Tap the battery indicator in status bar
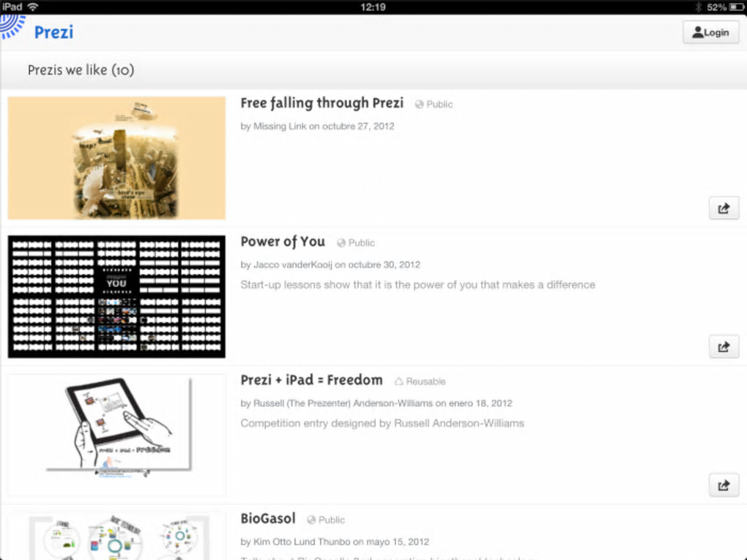This screenshot has width=747, height=560. [x=735, y=7]
